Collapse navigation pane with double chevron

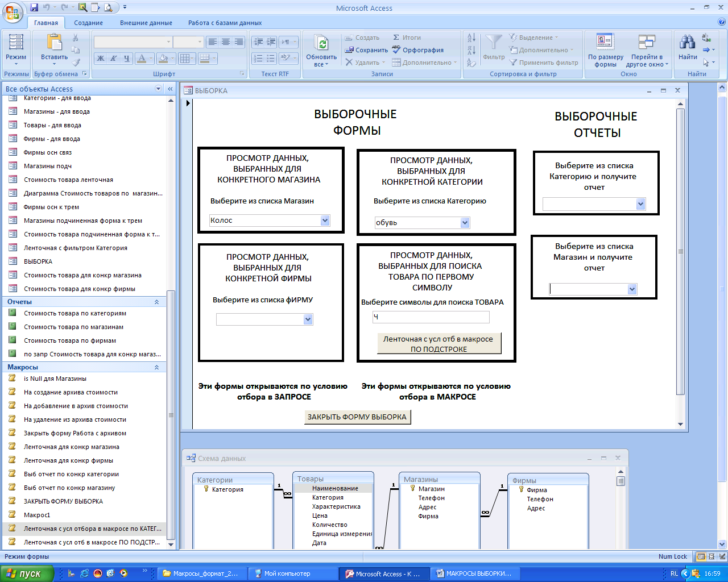click(x=170, y=89)
